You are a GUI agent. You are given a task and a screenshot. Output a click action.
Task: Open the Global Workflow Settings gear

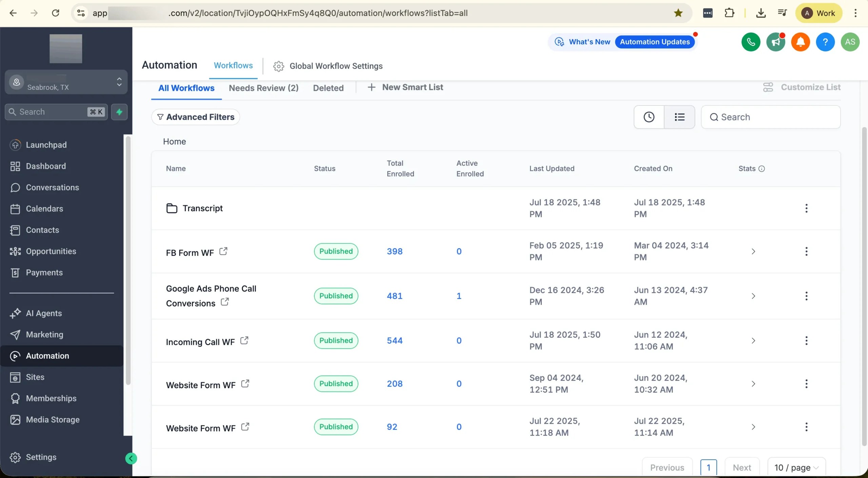278,66
